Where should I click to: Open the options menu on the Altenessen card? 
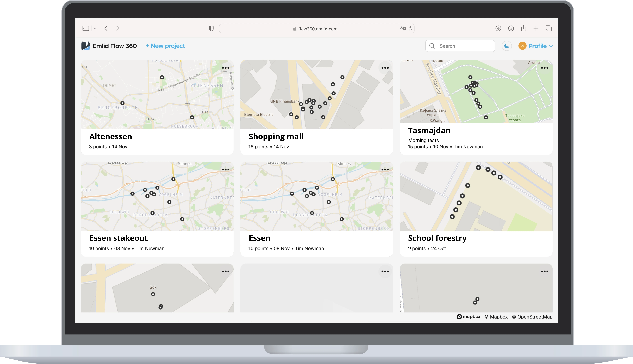tap(226, 68)
